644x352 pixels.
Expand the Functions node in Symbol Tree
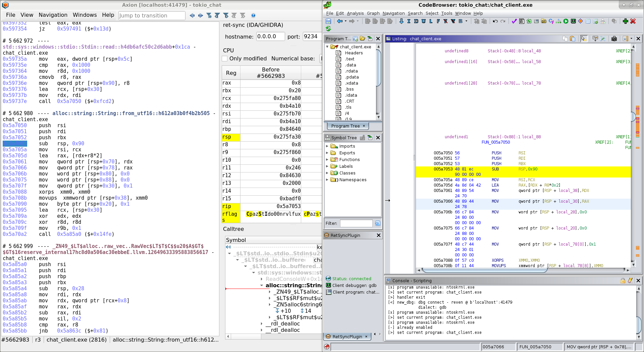(328, 159)
